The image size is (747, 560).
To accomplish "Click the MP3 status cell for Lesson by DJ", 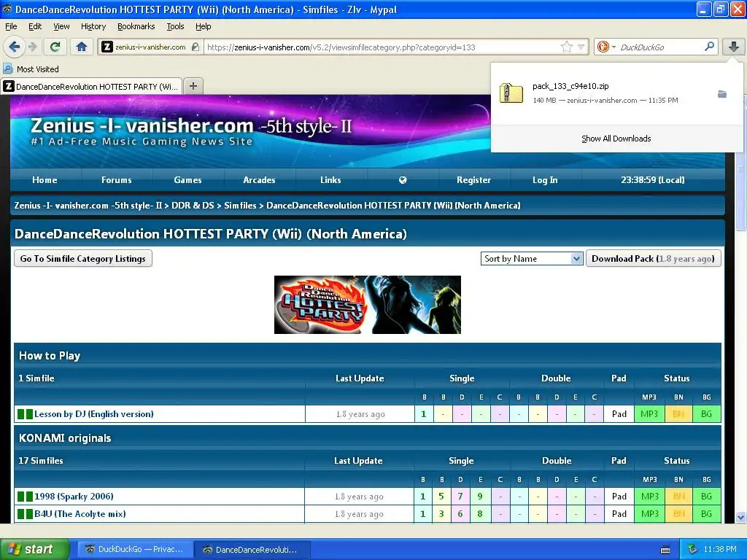I will [649, 414].
